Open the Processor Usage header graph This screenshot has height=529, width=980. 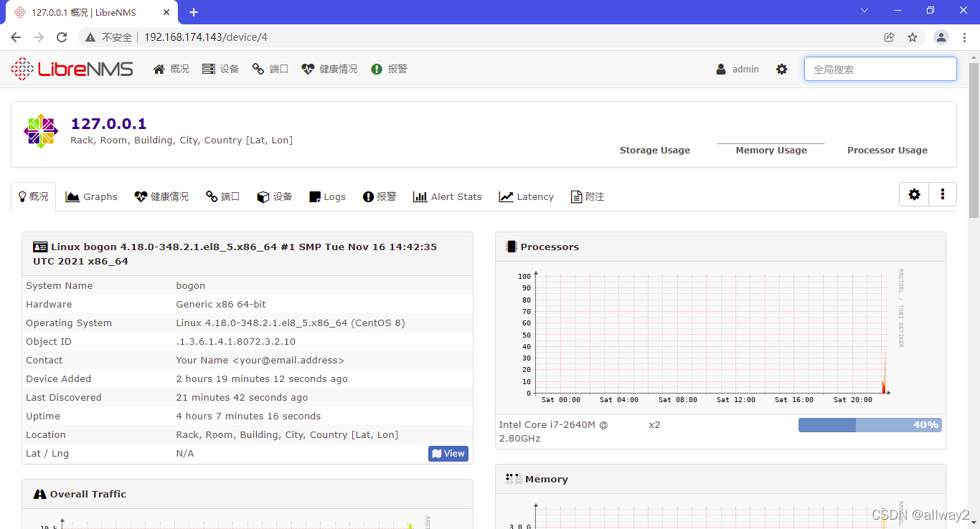coord(887,151)
